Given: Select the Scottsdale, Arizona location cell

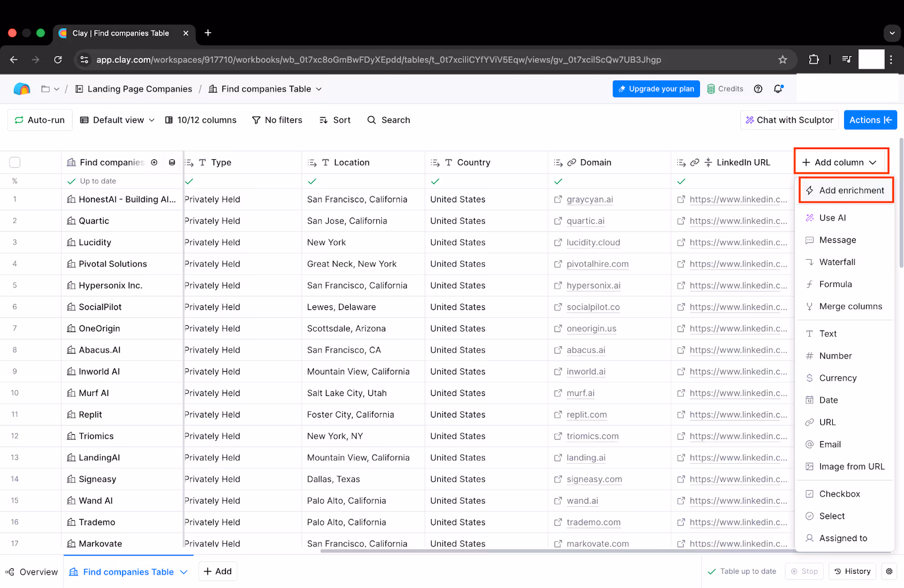Looking at the screenshot, I should (x=363, y=328).
